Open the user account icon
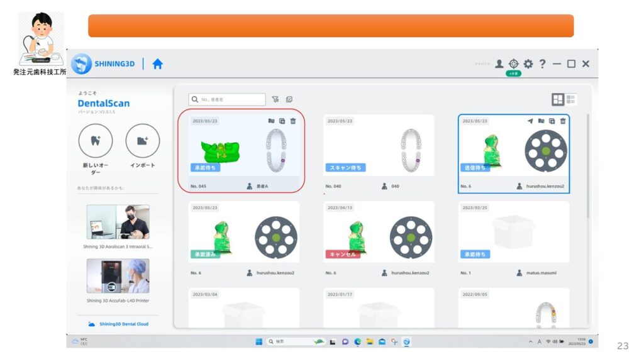 coord(499,64)
